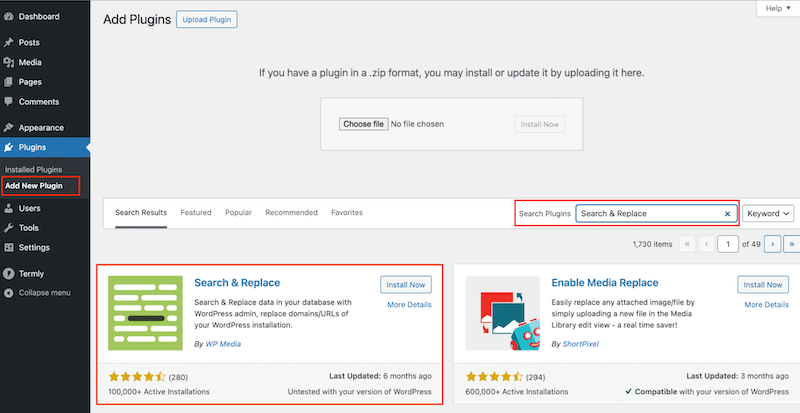Open More Details for Search & Replace

coord(409,305)
